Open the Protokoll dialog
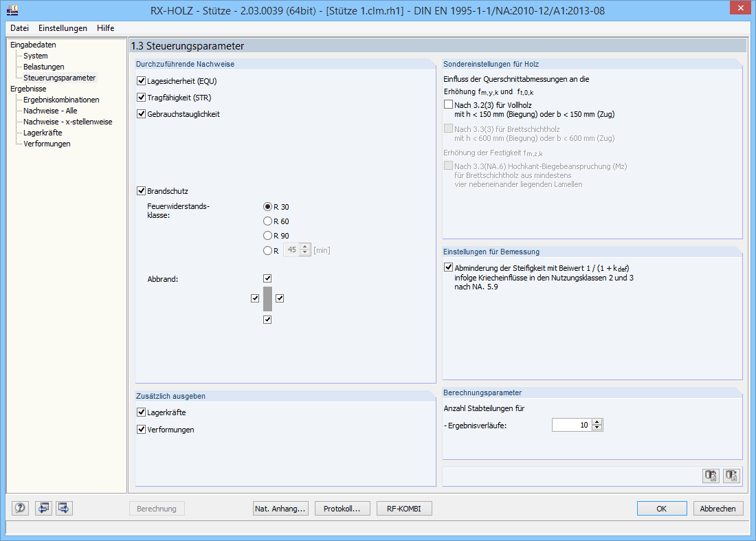 coord(342,508)
